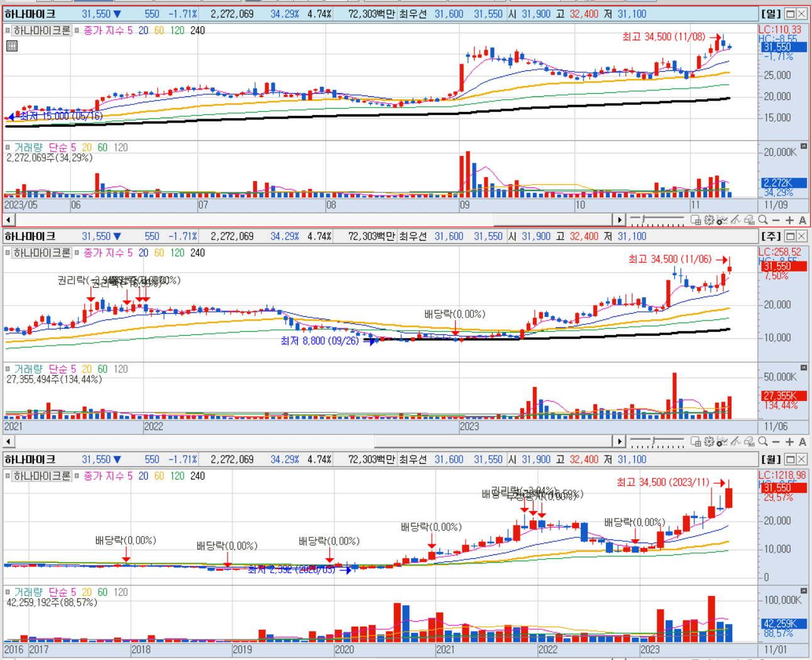The height and width of the screenshot is (660, 812).
Task: Click the 하나마이크론 legend label in daily chart
Action: click(x=42, y=30)
